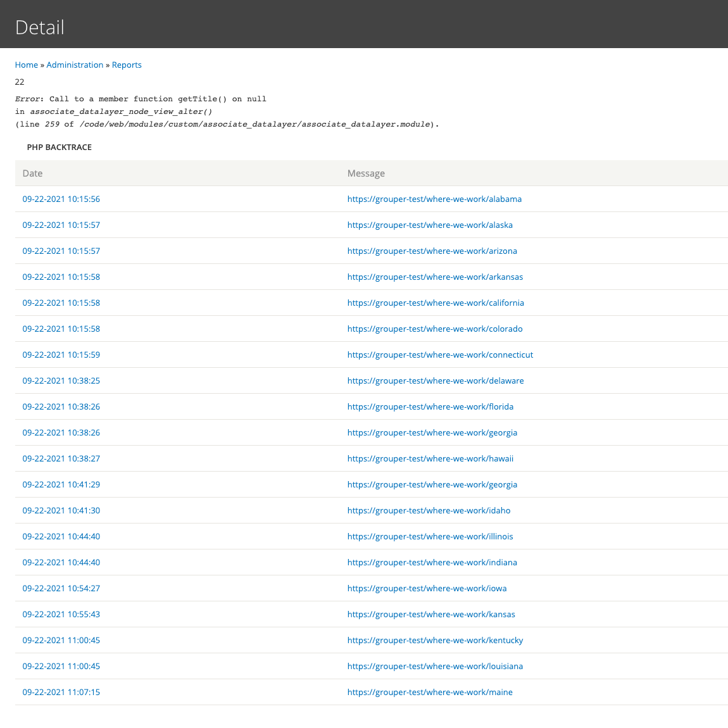Select the date link in the arkansas row

tap(61, 277)
